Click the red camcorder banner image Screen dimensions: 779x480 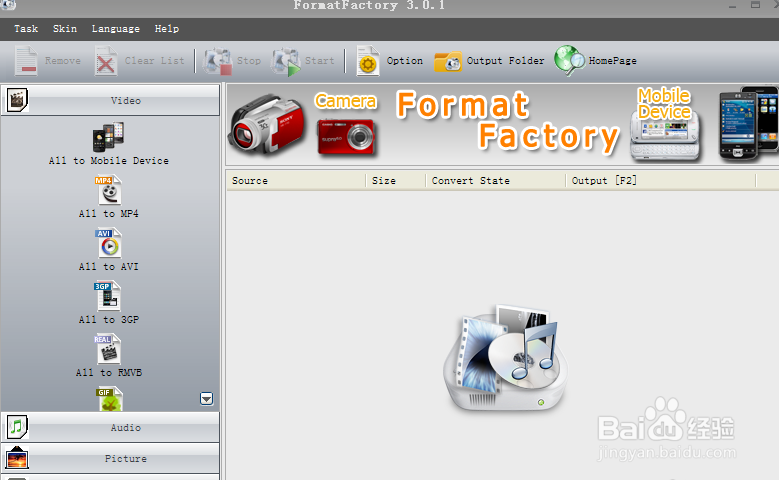tap(266, 124)
